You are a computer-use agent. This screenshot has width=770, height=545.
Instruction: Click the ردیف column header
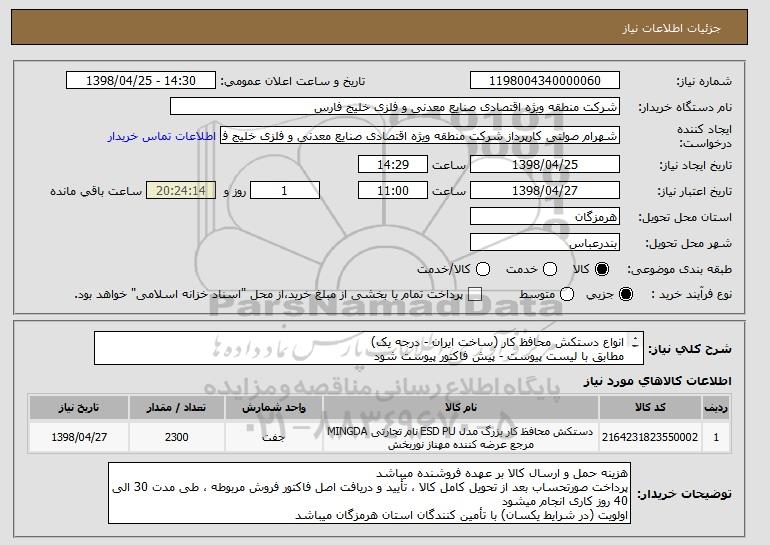(716, 408)
